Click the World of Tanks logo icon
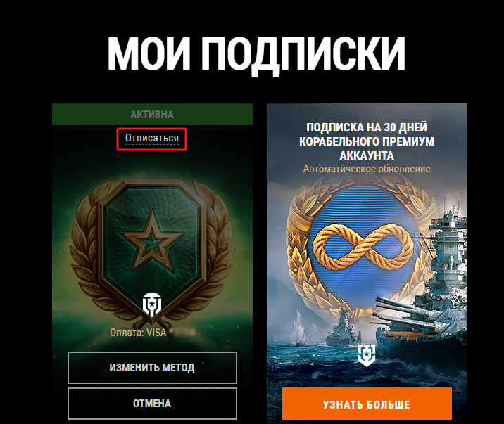The image size is (504, 424). tap(152, 305)
